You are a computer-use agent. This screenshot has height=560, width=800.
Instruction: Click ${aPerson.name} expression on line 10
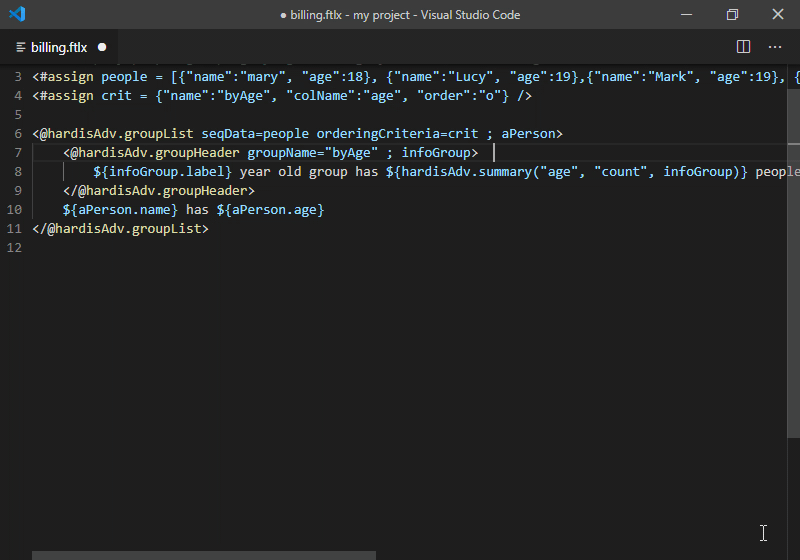[x=120, y=210]
